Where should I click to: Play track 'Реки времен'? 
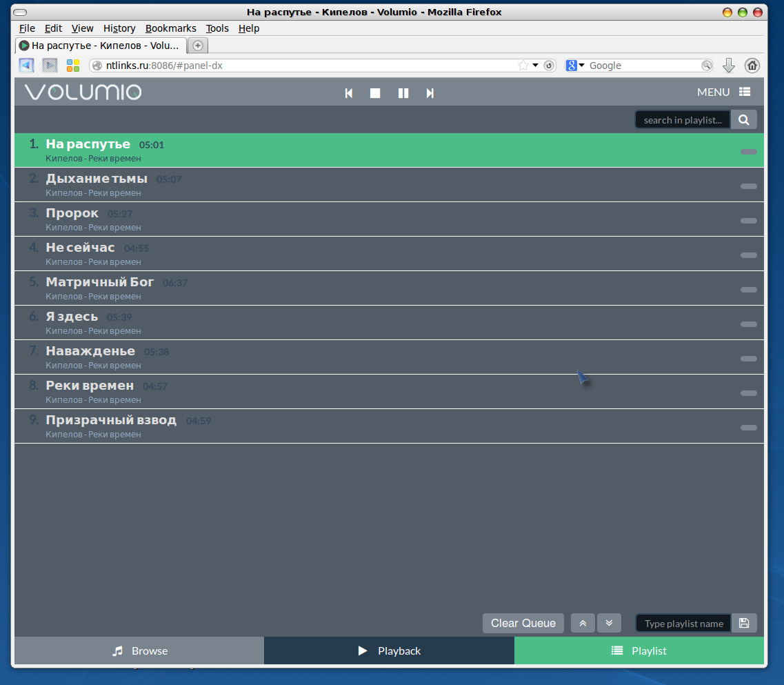389,392
